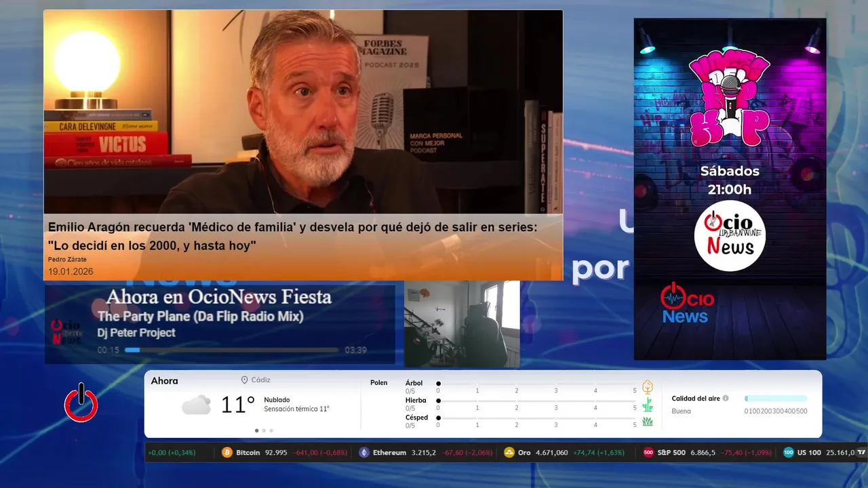Select the second weather carousel dot
868x488 pixels.
tap(264, 430)
